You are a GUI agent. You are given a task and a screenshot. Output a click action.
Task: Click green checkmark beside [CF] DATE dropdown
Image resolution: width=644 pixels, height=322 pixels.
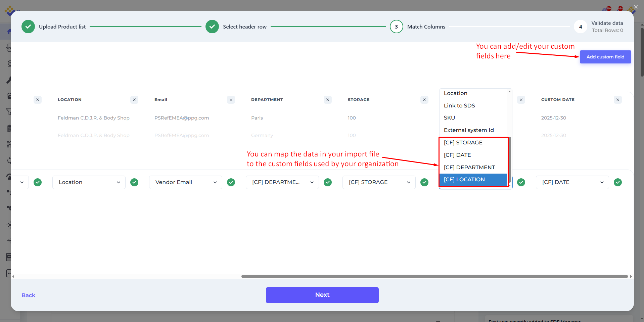pyautogui.click(x=618, y=182)
